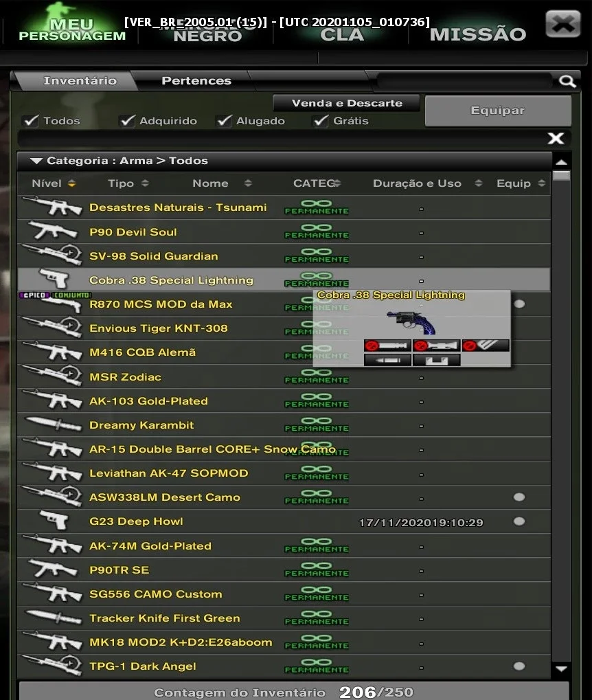Click the SMG icon beside P90TR SE
This screenshot has width=592, height=700.
[x=52, y=569]
